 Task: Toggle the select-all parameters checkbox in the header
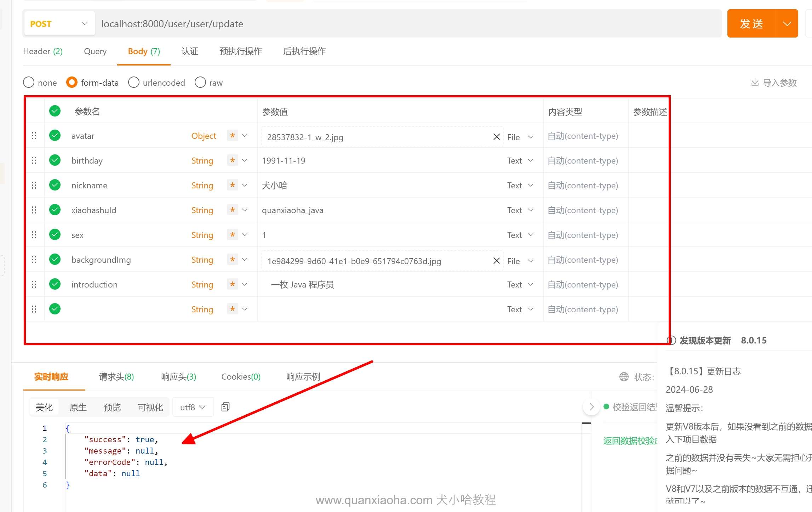coord(55,111)
